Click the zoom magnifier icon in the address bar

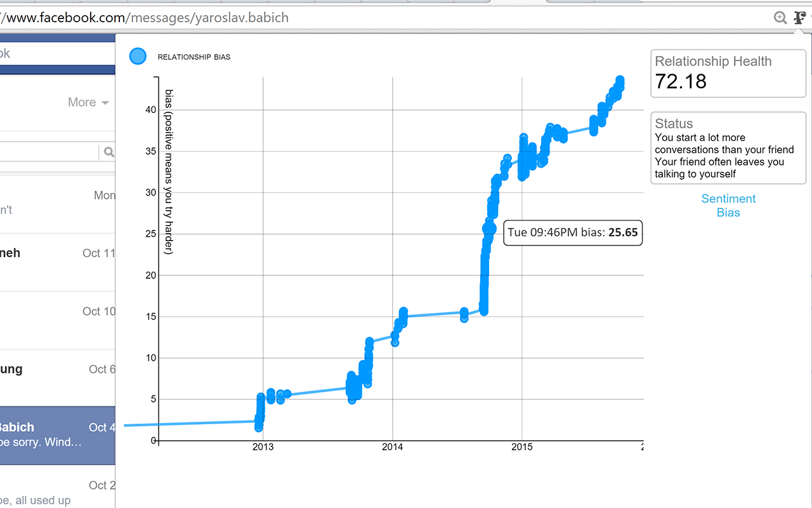click(780, 17)
